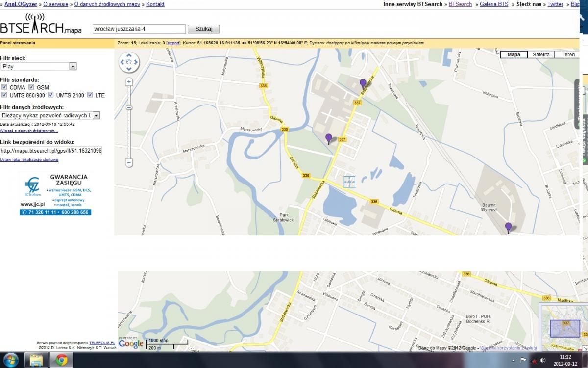
Task: Switch to the Teren map view
Action: [568, 55]
